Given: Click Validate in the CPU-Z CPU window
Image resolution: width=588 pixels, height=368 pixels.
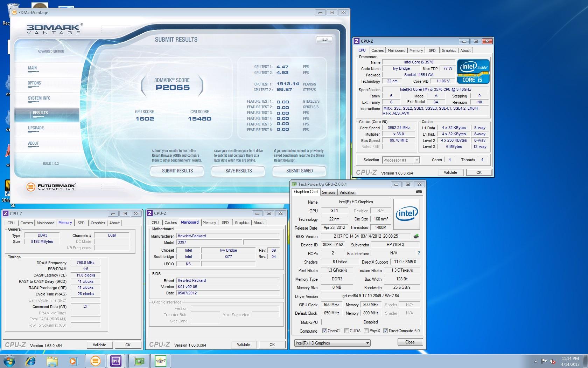Looking at the screenshot, I should coord(451,172).
